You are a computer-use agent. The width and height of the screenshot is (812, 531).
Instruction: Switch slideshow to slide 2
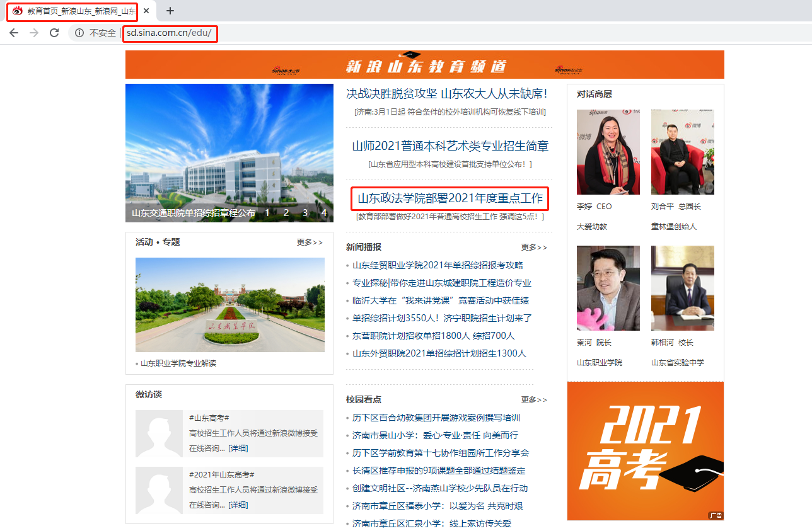coord(286,213)
